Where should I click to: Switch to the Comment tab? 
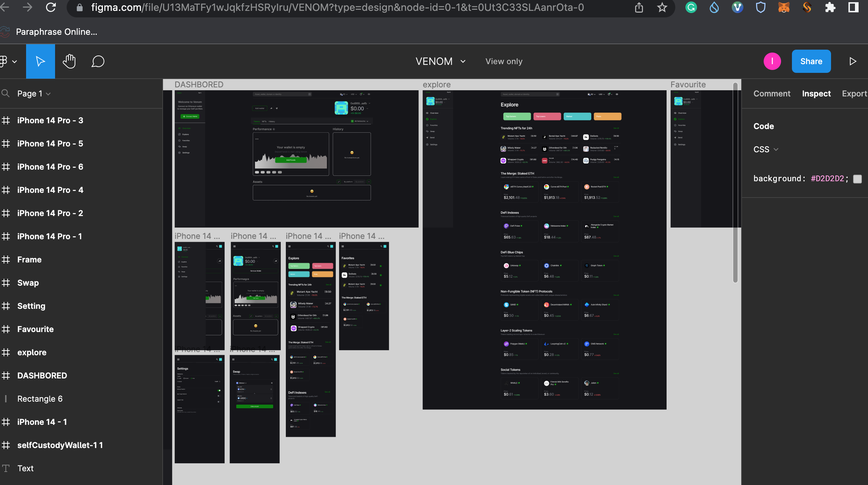tap(772, 93)
